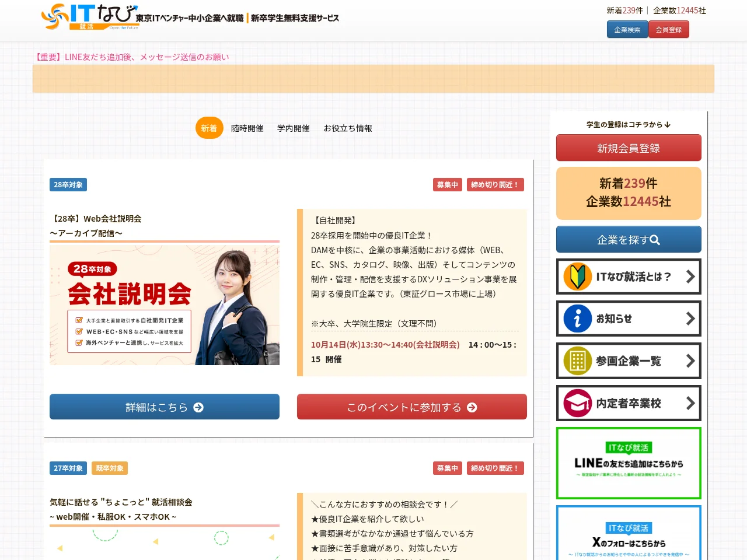Click the header 企業数12445社 count text

pyautogui.click(x=679, y=10)
